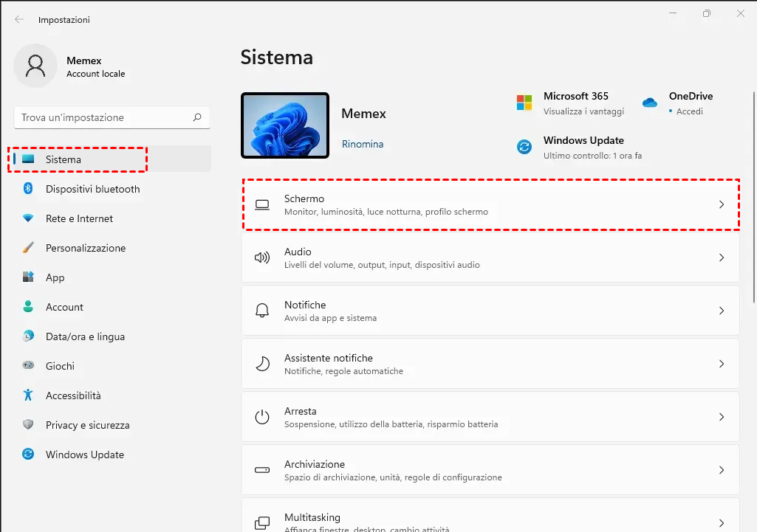Open Account in the sidebar menu
Screen dimensions: 757x532
64,307
